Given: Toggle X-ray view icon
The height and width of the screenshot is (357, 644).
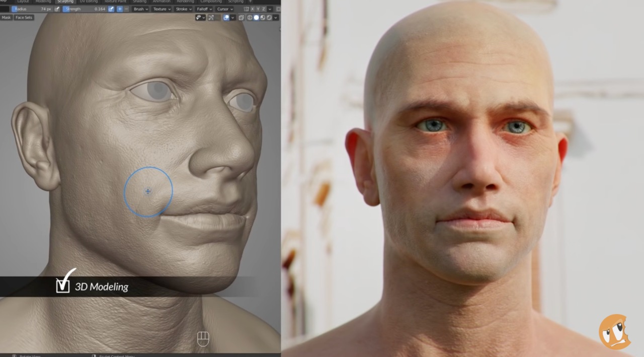Looking at the screenshot, I should (x=242, y=18).
